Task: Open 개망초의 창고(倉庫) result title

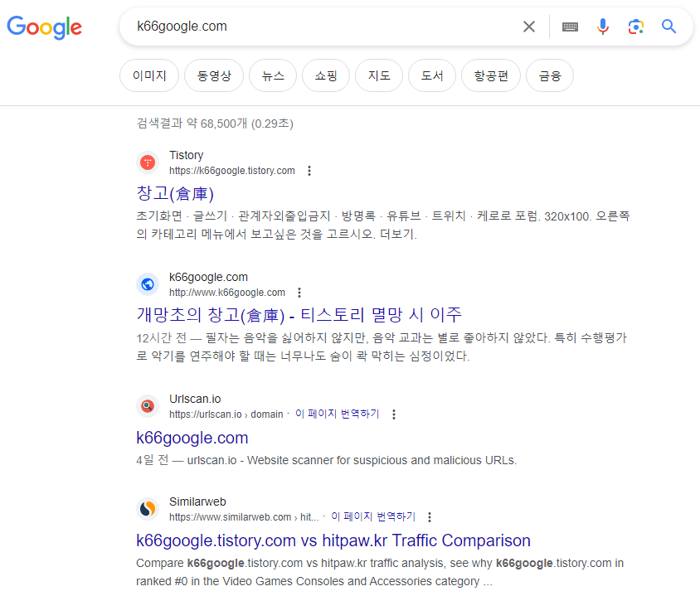Action: (299, 315)
